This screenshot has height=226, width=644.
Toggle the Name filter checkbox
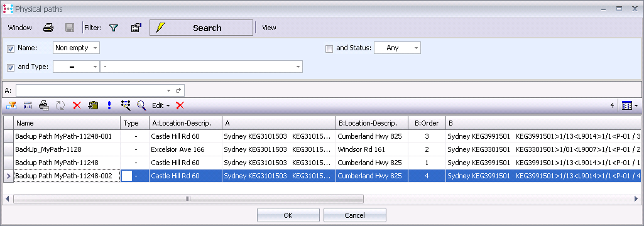[x=11, y=49]
